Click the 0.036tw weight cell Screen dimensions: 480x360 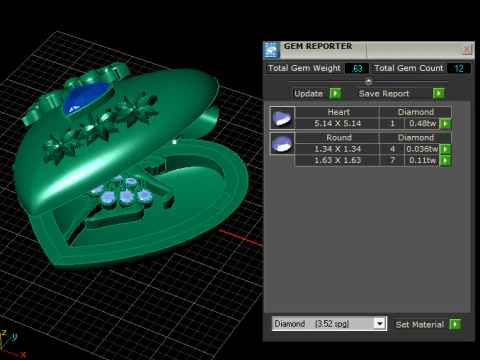[x=422, y=149]
